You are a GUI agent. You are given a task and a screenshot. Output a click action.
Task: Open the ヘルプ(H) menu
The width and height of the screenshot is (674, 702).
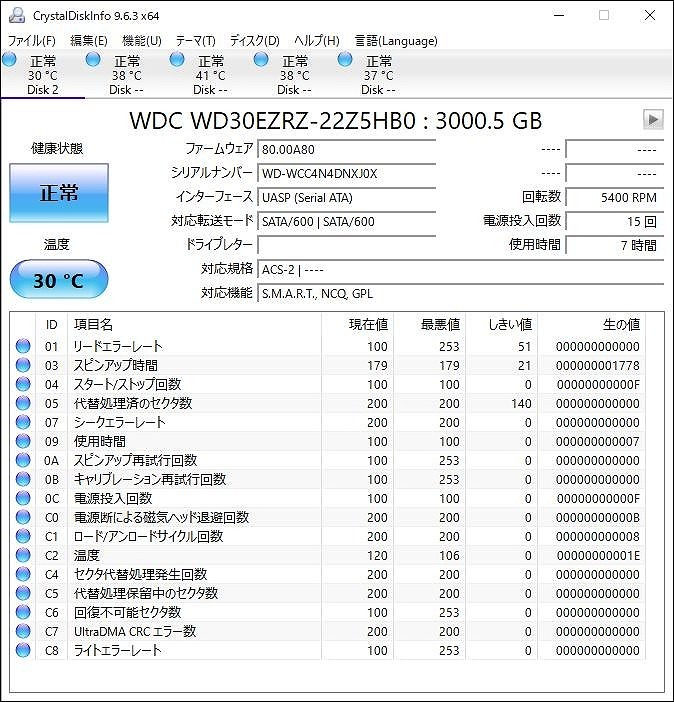317,41
